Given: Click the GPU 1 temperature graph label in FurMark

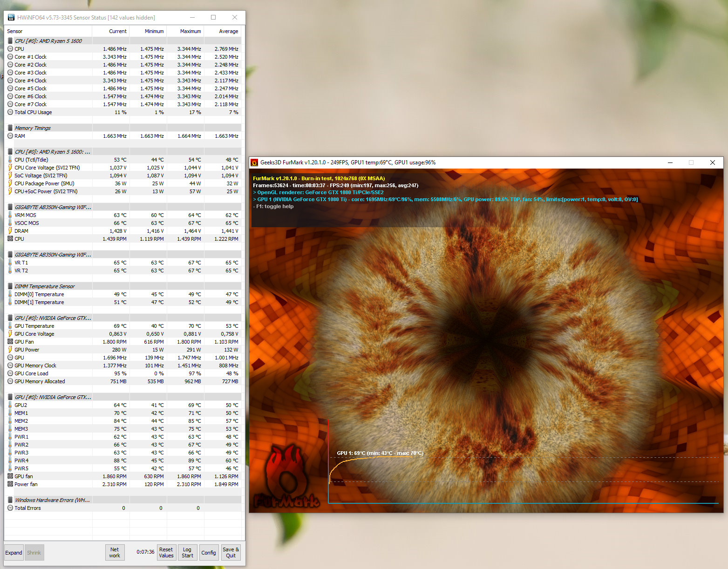Looking at the screenshot, I should pyautogui.click(x=380, y=453).
